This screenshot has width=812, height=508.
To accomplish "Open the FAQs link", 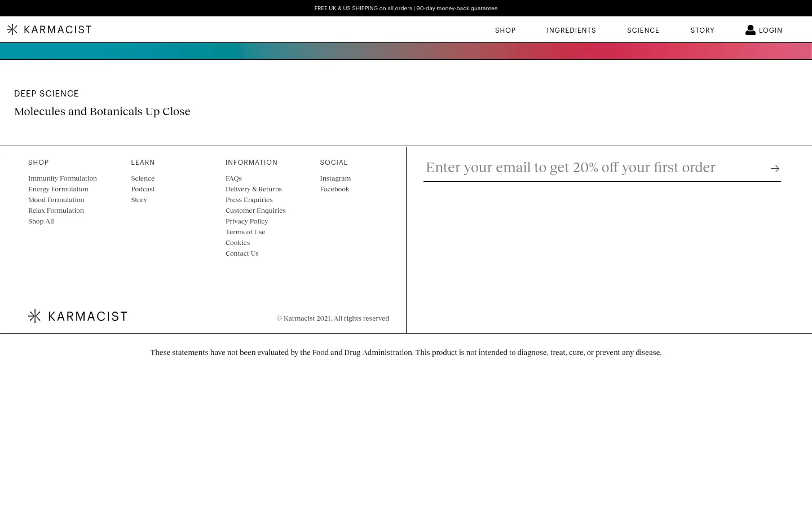I will pyautogui.click(x=233, y=178).
